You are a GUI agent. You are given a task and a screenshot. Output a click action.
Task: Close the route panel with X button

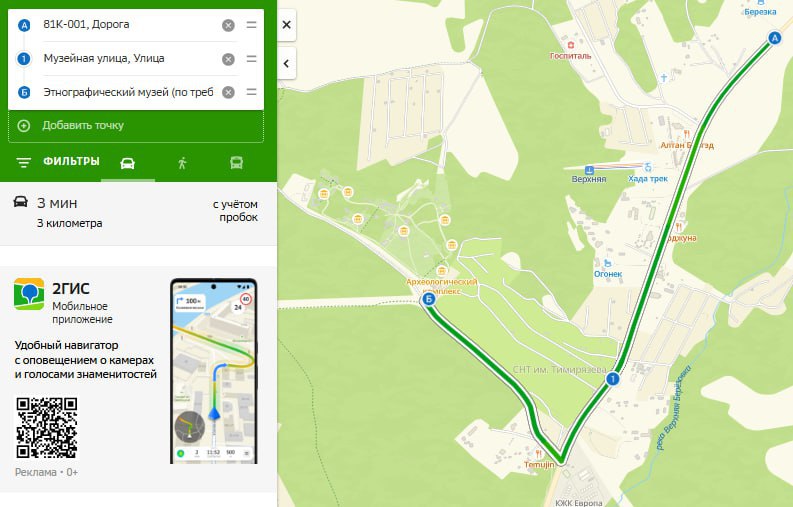(x=286, y=24)
